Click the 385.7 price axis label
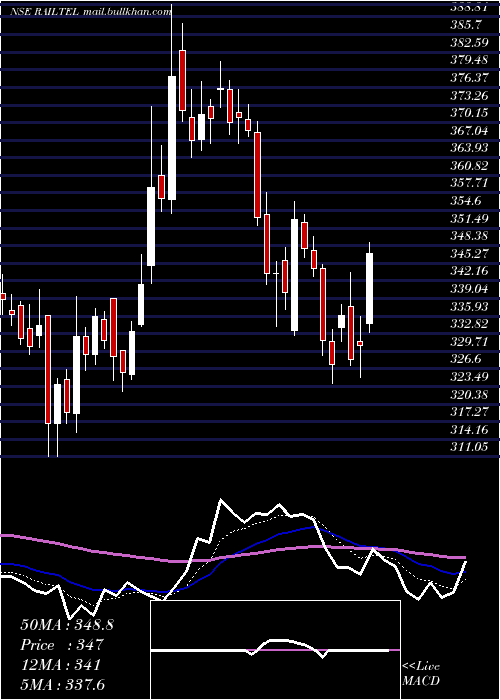This screenshot has width=500, height=700. pyautogui.click(x=465, y=25)
